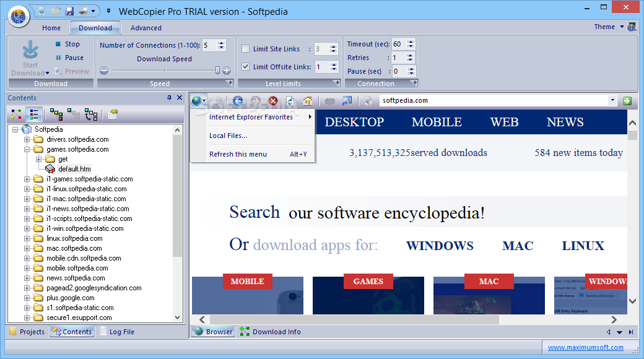644x359 pixels.
Task: Open the WebCopier application orb menu
Action: coord(19,17)
